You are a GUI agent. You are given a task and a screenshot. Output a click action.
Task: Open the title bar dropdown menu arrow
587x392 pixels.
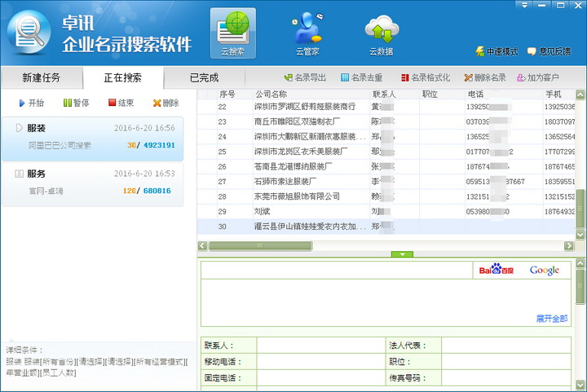524,5
